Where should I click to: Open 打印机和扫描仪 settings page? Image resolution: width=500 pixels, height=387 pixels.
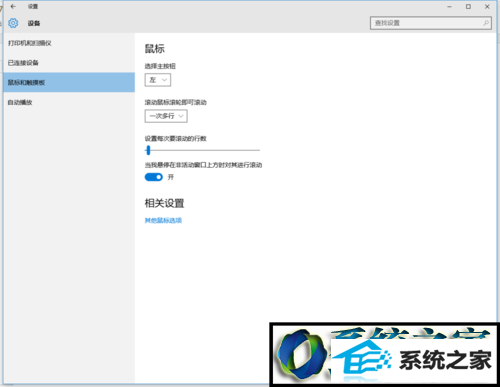pos(69,43)
